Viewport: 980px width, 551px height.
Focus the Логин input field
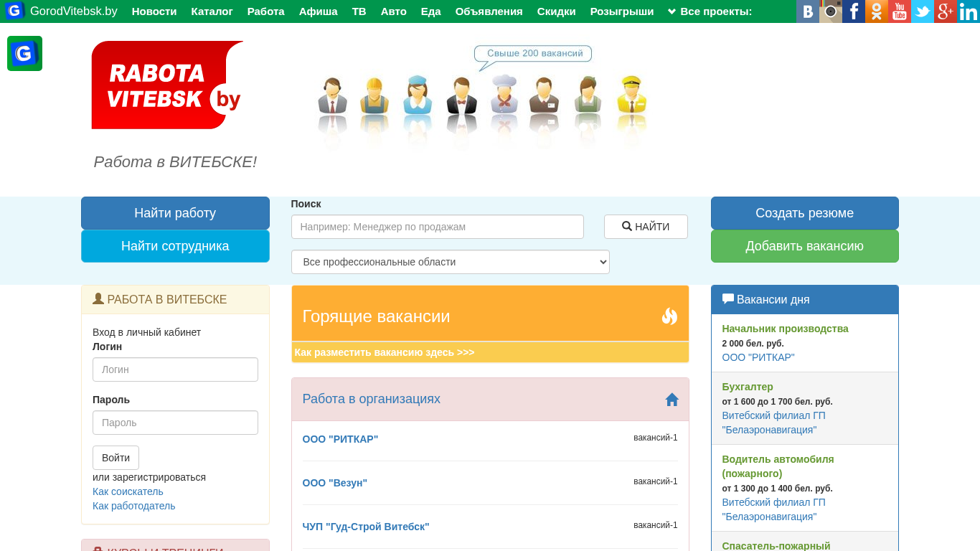pyautogui.click(x=175, y=369)
